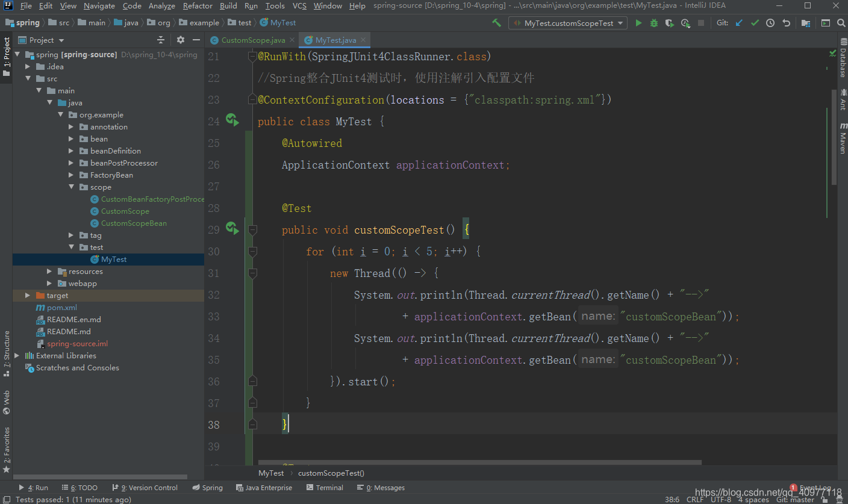Commit changes with Git checkmark icon
The height and width of the screenshot is (504, 848).
pos(755,23)
